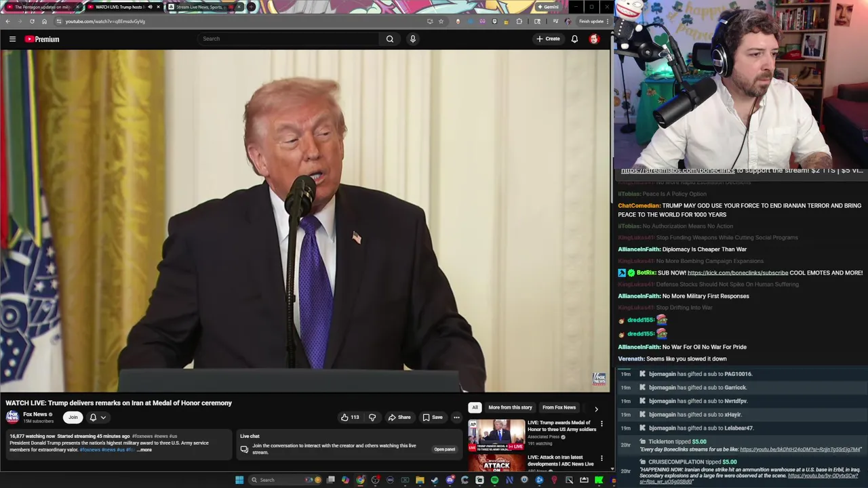This screenshot has height=488, width=868.
Task: Click "bjornagain has gifted a sub to Garrick."
Action: point(697,388)
